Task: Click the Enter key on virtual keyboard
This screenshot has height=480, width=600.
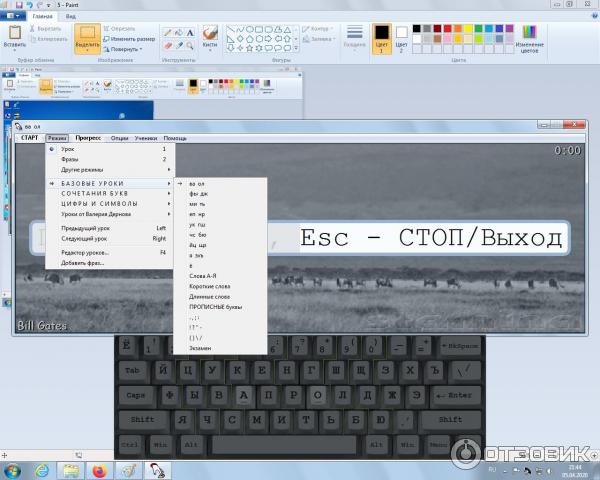Action: pyautogui.click(x=455, y=395)
